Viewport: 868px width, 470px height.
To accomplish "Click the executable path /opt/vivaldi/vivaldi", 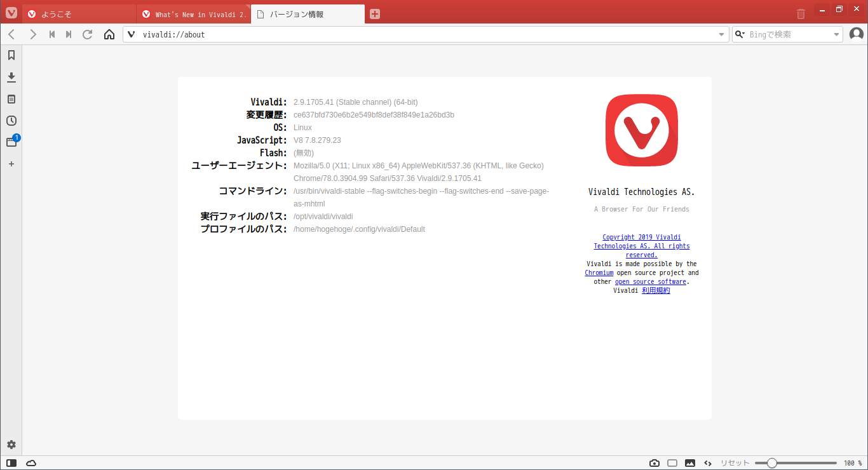I will [323, 217].
